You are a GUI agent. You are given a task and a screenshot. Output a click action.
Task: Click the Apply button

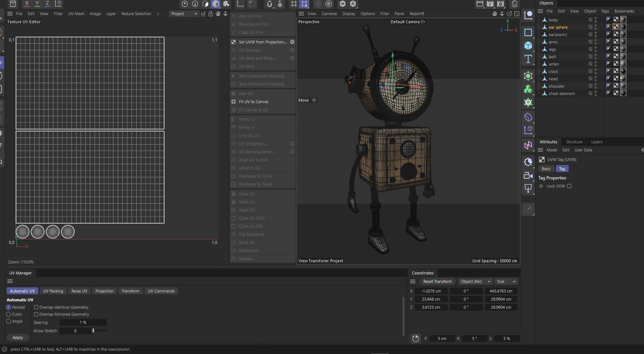tap(18, 337)
